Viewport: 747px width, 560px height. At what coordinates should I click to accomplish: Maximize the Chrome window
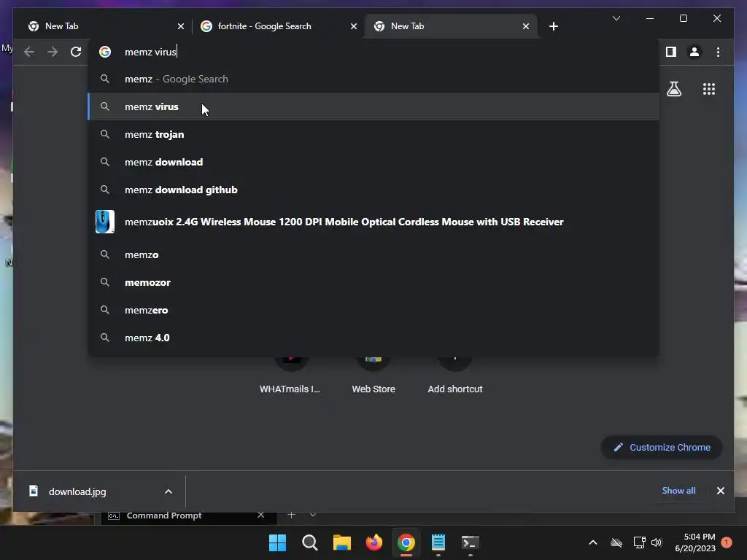[x=683, y=18]
